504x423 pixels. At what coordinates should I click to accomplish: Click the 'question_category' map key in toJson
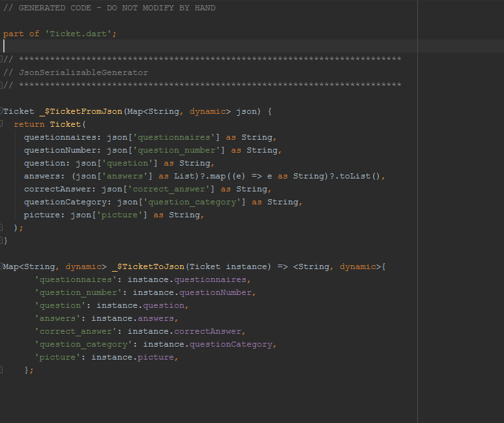click(83, 344)
